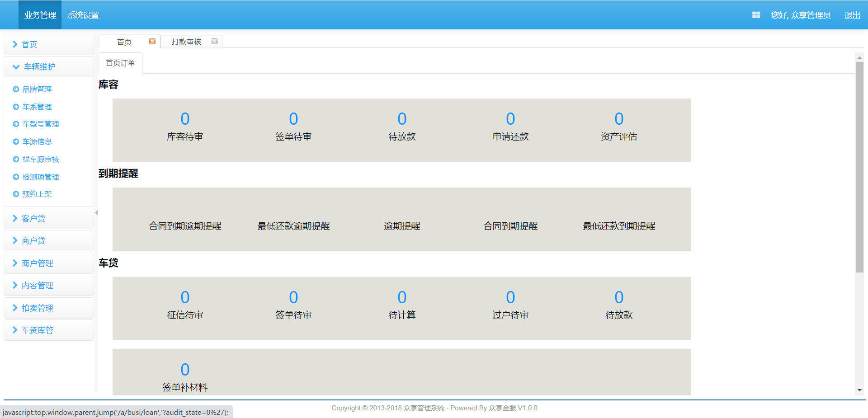Expand the 首页 sidebar section
The image size is (868, 418).
49,45
